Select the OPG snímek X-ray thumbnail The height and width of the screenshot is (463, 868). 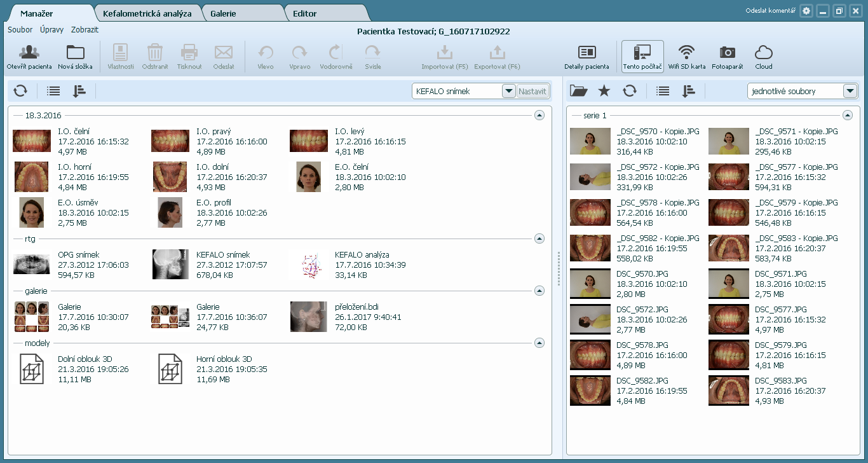(32, 265)
